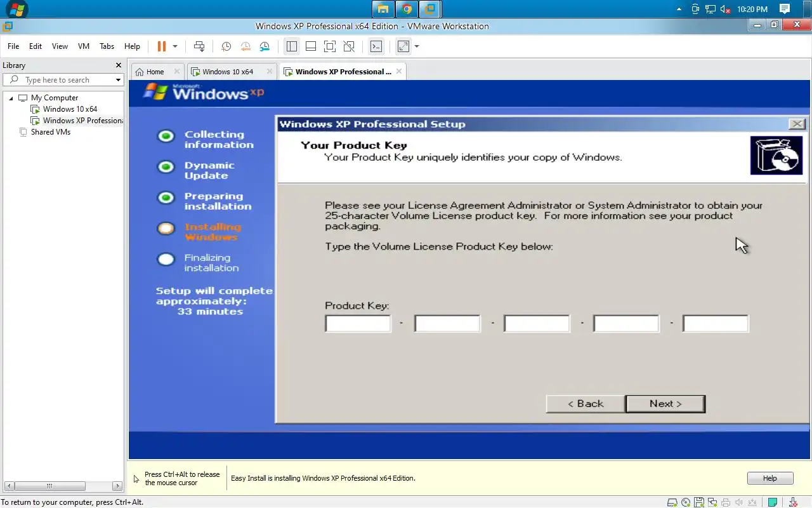The width and height of the screenshot is (812, 508).
Task: Click the third Product Key field
Action: (537, 323)
